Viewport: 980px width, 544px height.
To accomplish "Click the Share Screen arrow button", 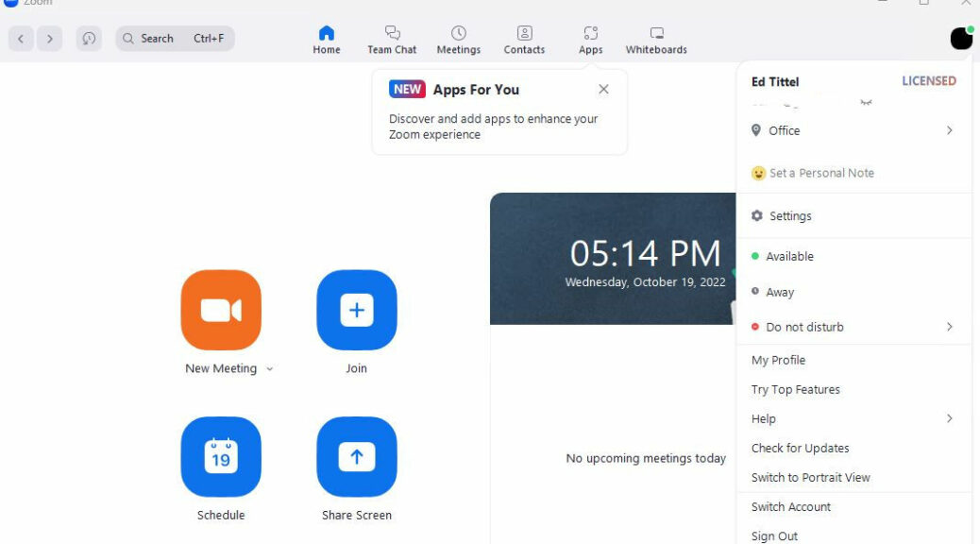I will click(357, 457).
